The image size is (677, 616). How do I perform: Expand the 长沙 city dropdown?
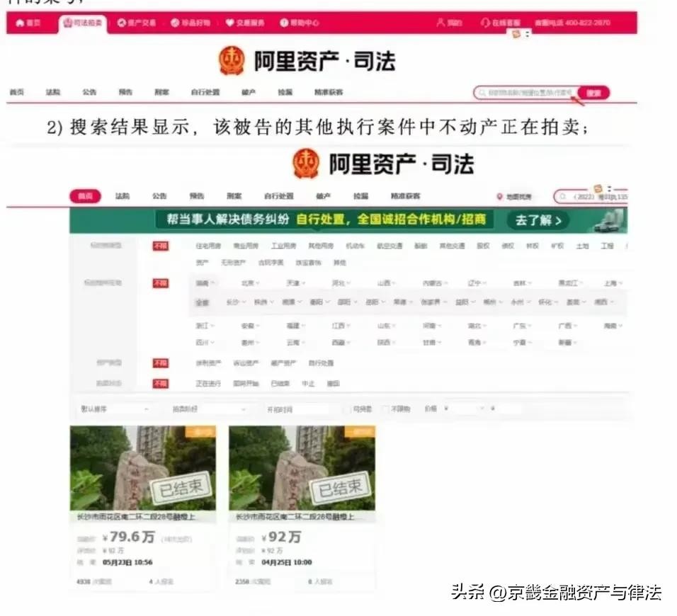point(236,302)
